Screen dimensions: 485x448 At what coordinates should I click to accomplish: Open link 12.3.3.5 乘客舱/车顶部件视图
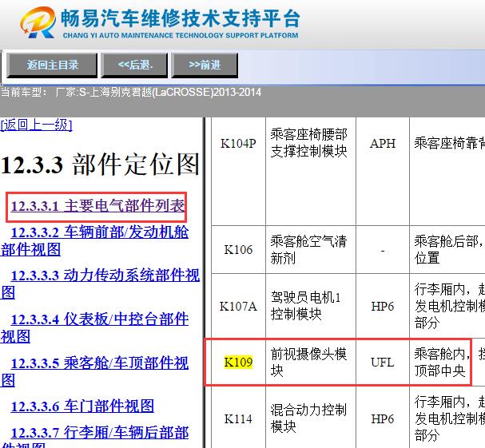(x=94, y=371)
